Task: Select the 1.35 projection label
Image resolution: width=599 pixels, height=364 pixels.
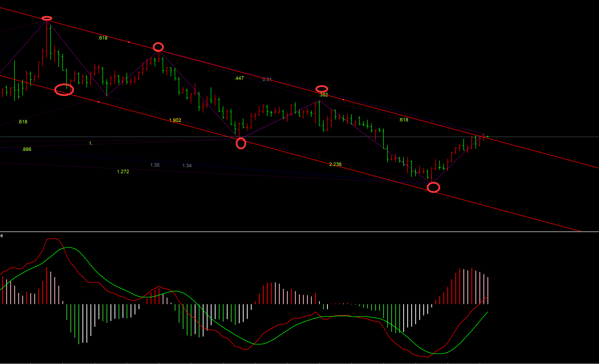Action: (x=155, y=165)
